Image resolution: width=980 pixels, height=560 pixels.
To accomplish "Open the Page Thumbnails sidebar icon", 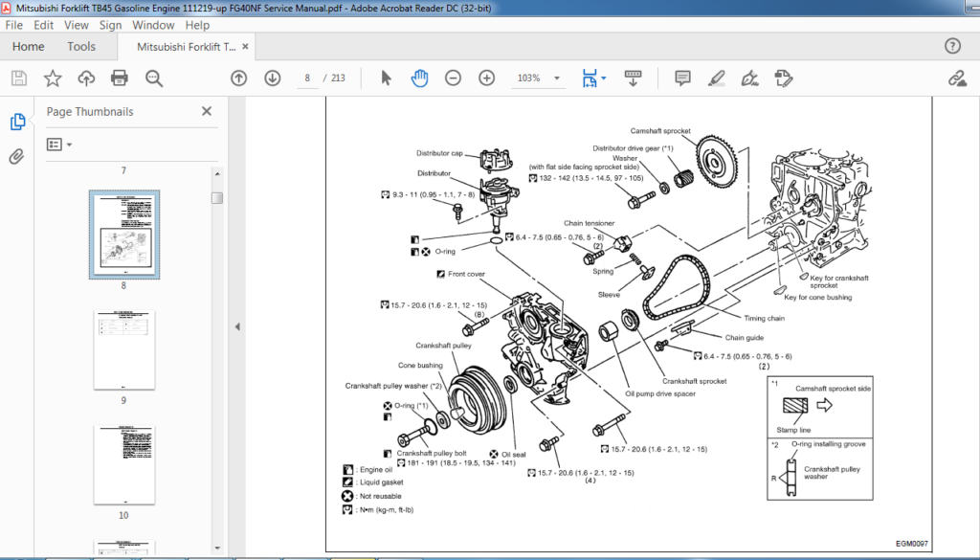I will point(17,122).
